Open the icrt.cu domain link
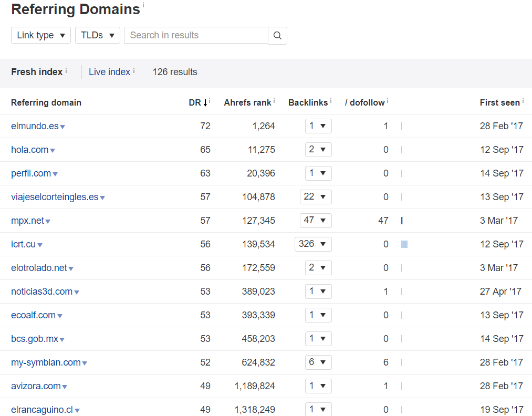 (x=23, y=244)
